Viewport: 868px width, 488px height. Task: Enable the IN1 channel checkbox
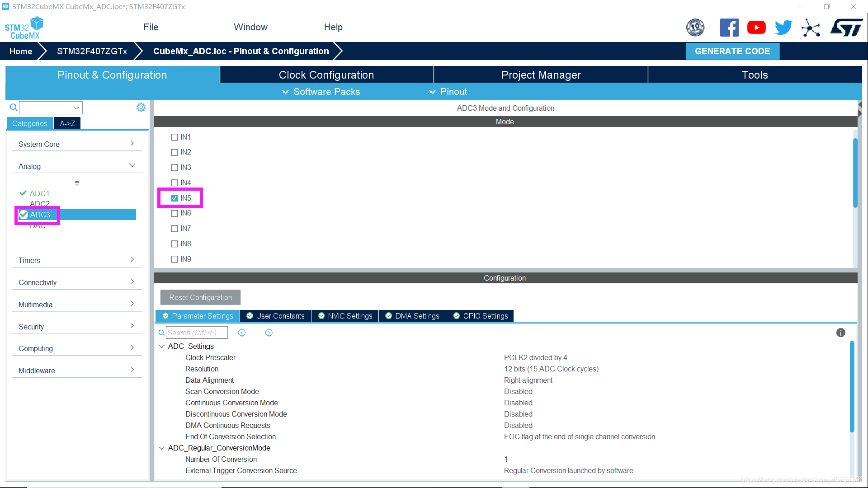(175, 137)
